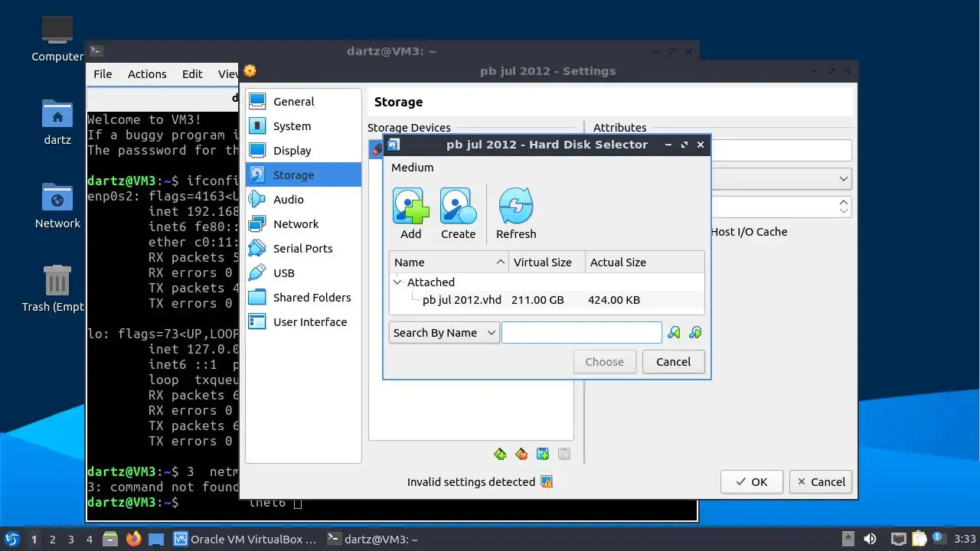Click the Invalid settings detected text
The height and width of the screenshot is (551, 980).
click(471, 482)
